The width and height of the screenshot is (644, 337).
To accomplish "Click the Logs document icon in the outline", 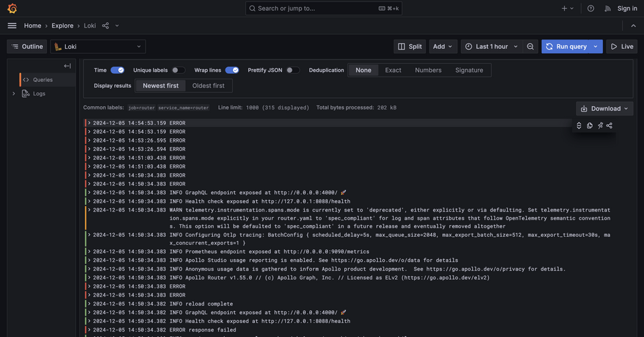I will click(x=25, y=94).
